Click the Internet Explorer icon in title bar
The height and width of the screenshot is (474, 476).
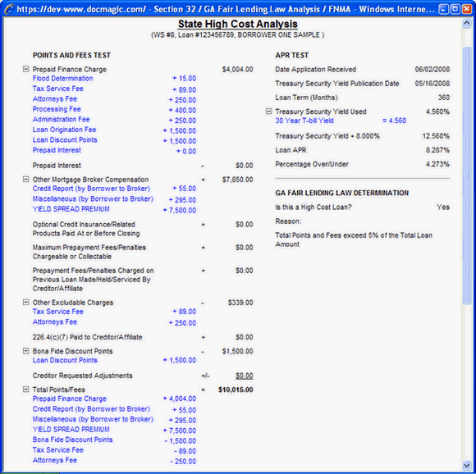click(9, 9)
